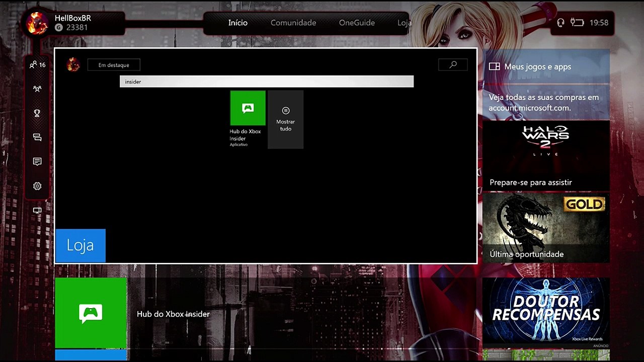
Task: Open the account.microsoft.com purchases message
Action: pyautogui.click(x=546, y=103)
